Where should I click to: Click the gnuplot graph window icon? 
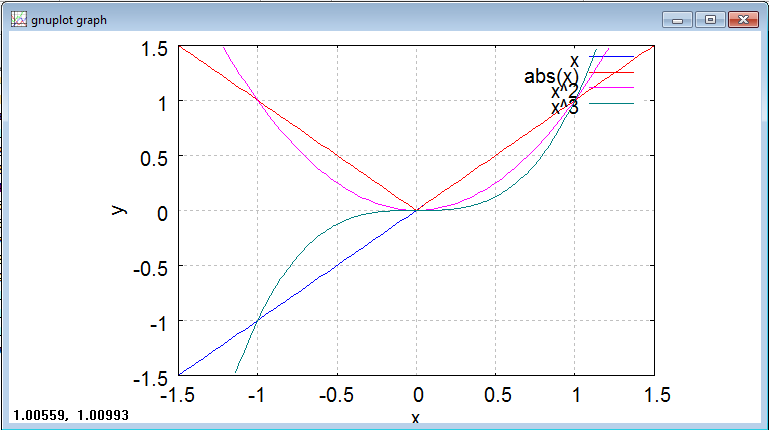19,20
